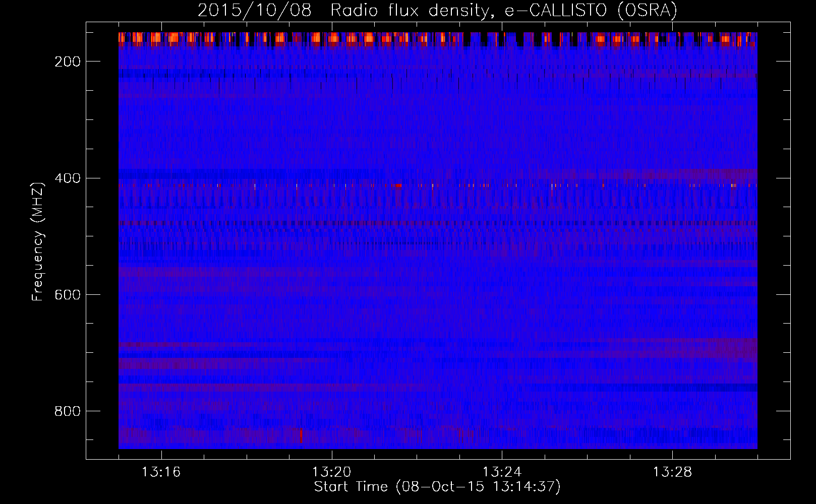The width and height of the screenshot is (816, 504).
Task: Click the 13:16 time tick label
Action: (161, 472)
